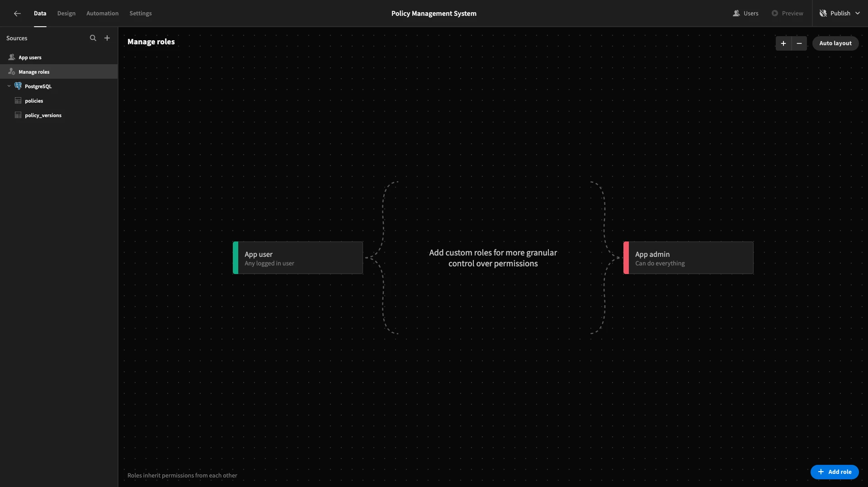
Task: Click the PostgreSQL elephant icon
Action: [x=18, y=86]
